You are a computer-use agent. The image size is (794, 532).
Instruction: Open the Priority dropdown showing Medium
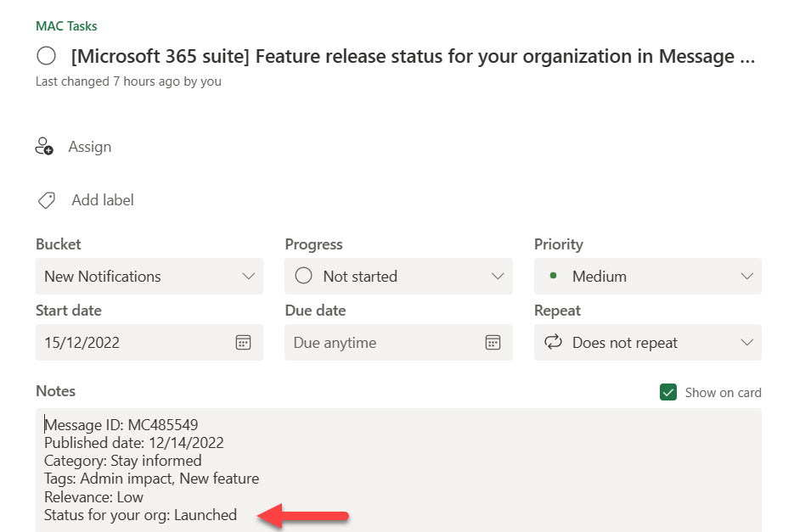pos(648,277)
